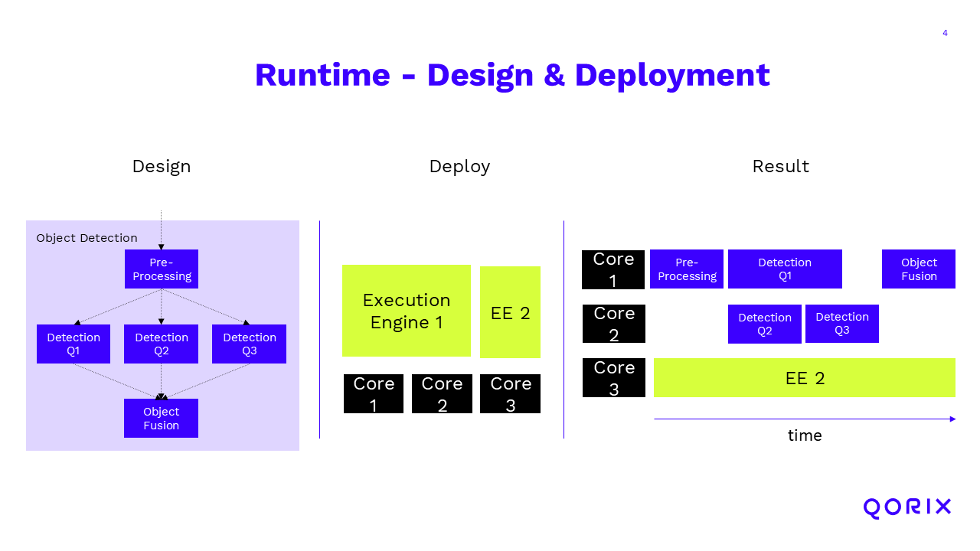The width and height of the screenshot is (980, 551).
Task: Click the EE 2 box under Deploy
Action: tap(510, 312)
